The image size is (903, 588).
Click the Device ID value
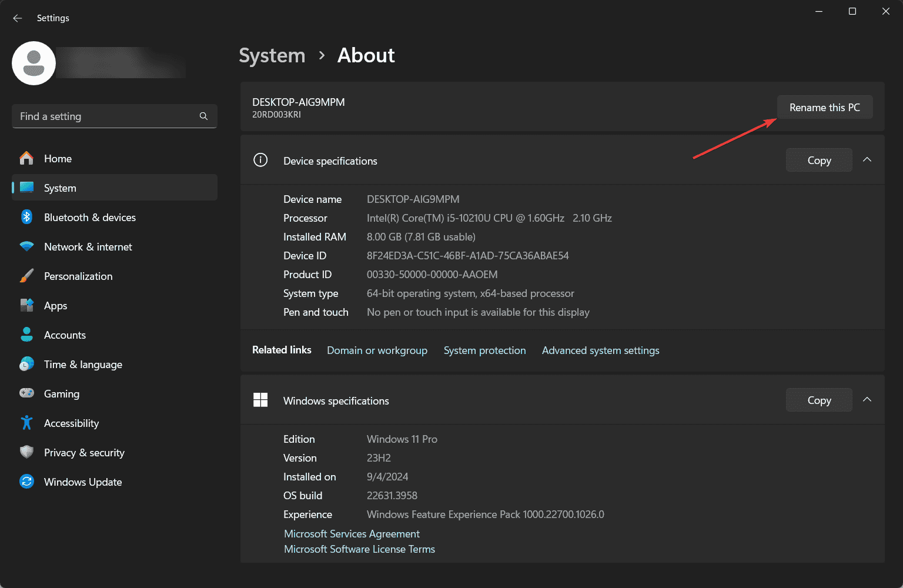coord(468,256)
